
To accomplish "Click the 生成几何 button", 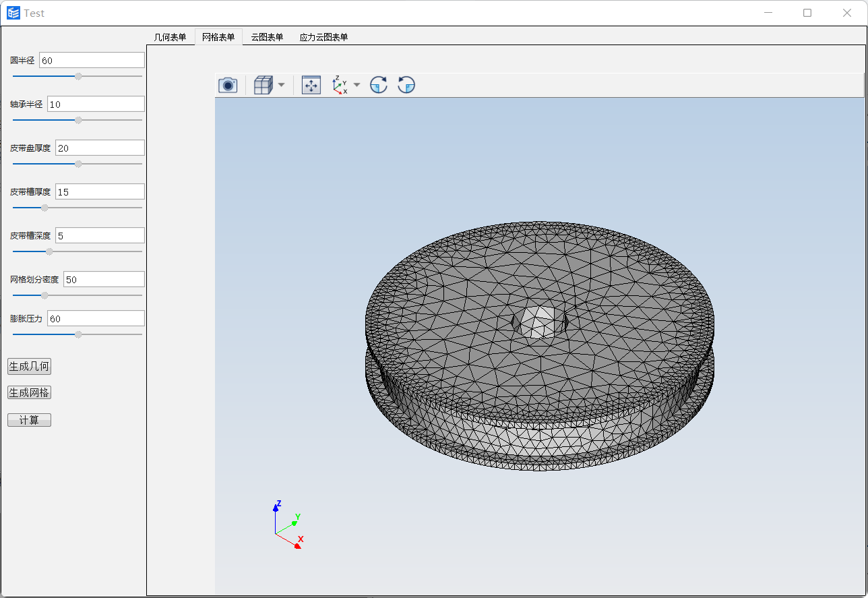I will coord(29,366).
